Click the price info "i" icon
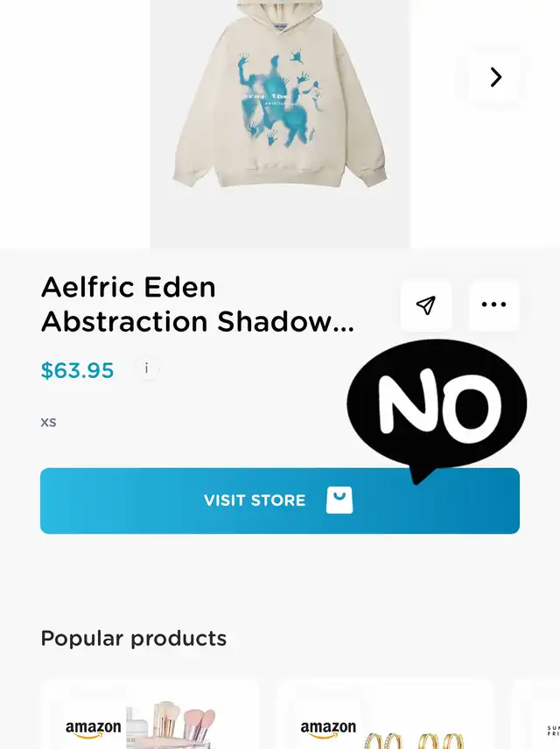560x749 pixels. coord(146,368)
